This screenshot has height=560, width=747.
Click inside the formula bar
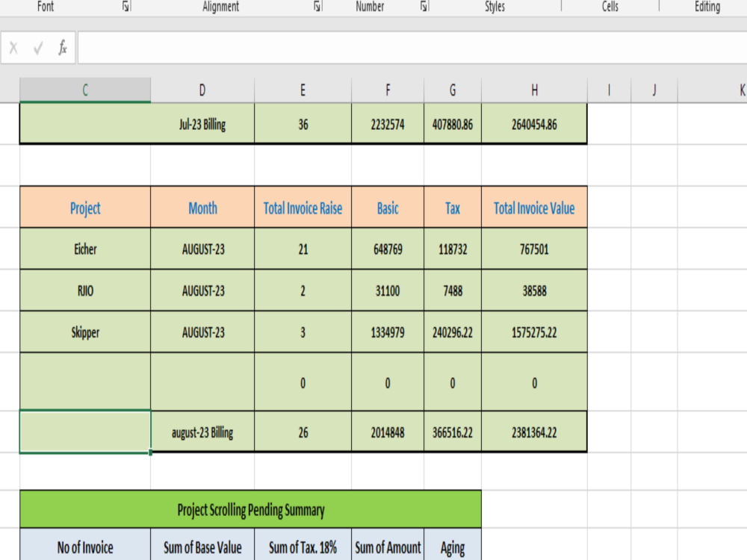[412, 48]
